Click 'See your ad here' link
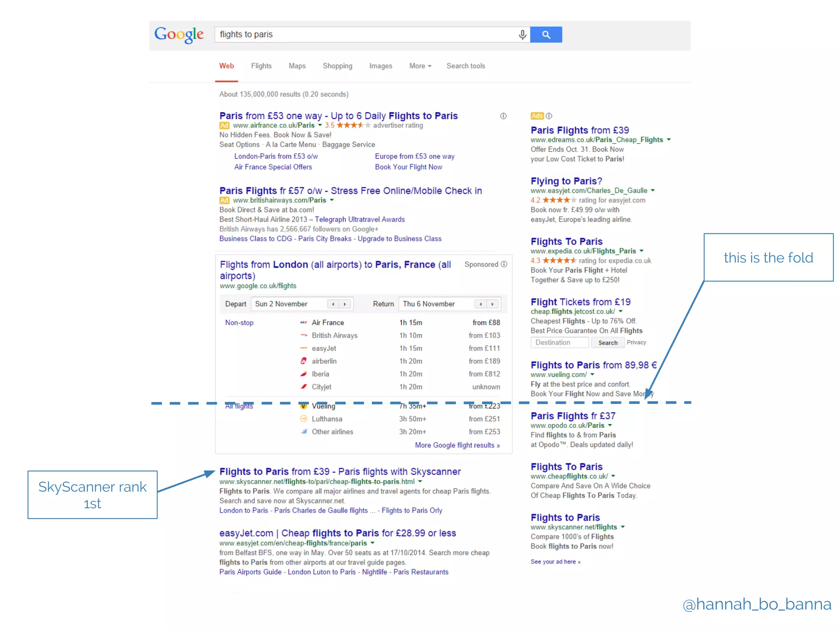The height and width of the screenshot is (630, 840). click(555, 562)
